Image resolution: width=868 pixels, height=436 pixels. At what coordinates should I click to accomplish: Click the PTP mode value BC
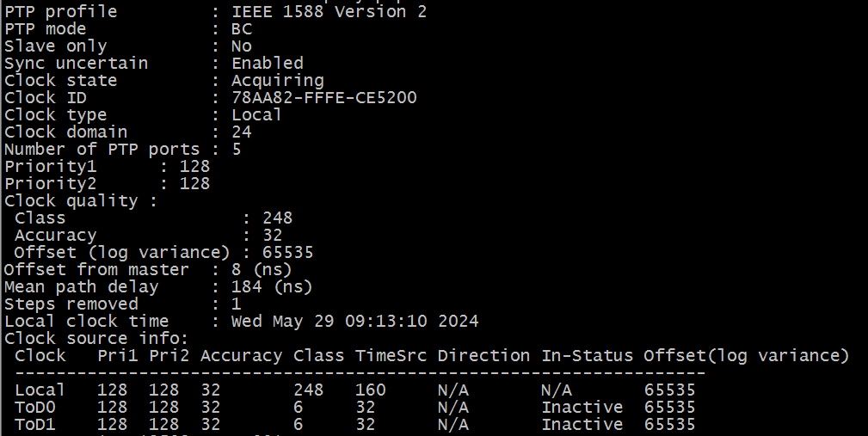tap(242, 28)
